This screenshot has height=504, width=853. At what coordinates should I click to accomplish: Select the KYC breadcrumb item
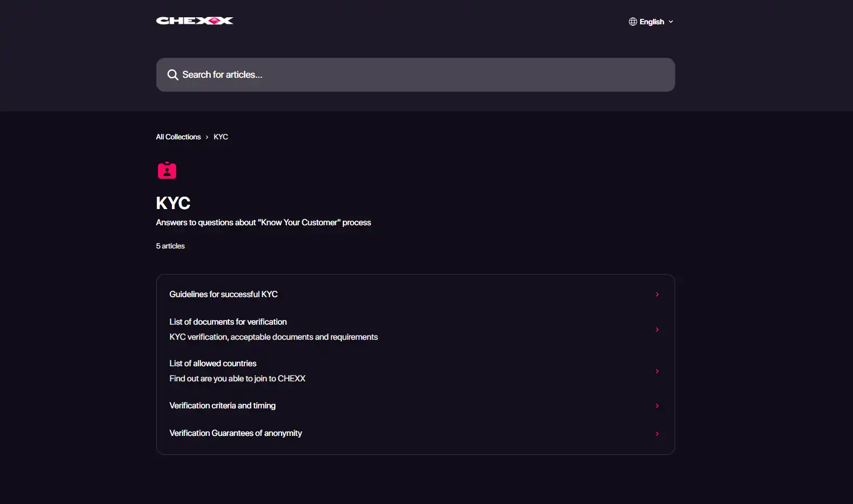point(221,137)
